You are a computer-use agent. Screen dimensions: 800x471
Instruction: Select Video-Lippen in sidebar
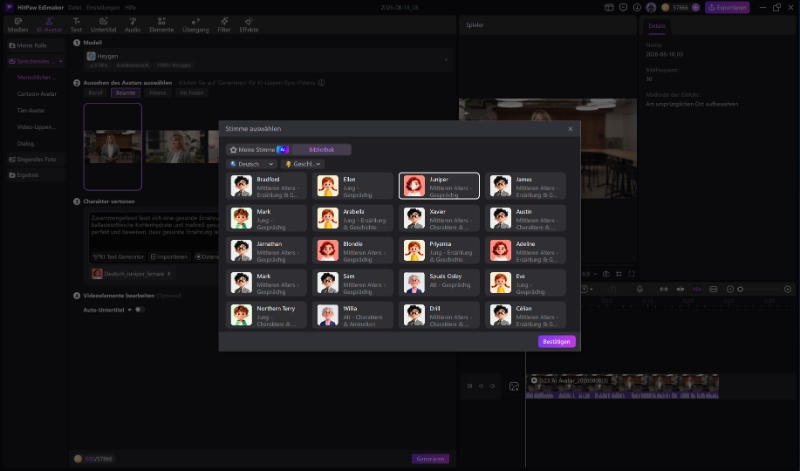pyautogui.click(x=36, y=127)
